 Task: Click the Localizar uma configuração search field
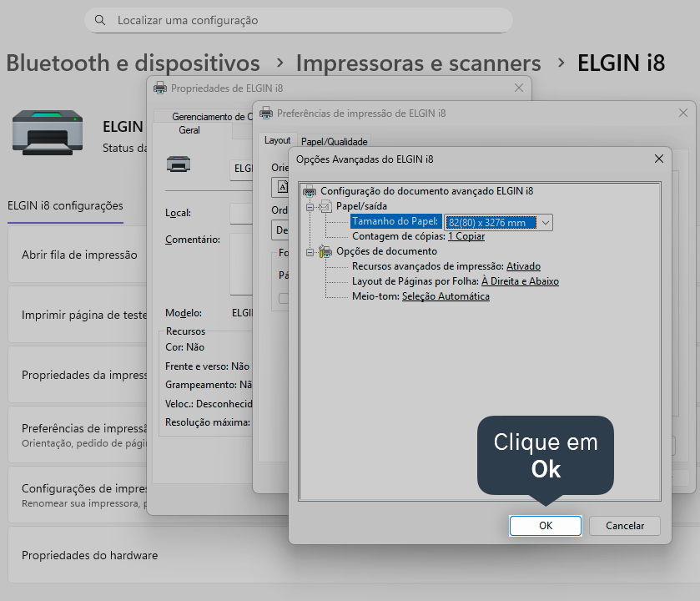pos(298,20)
